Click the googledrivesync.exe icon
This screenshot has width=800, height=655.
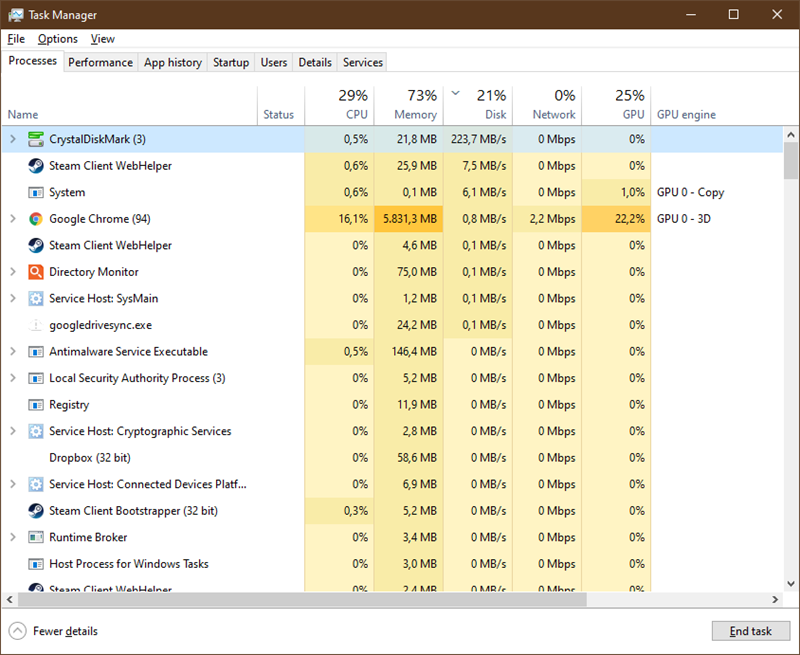click(36, 324)
